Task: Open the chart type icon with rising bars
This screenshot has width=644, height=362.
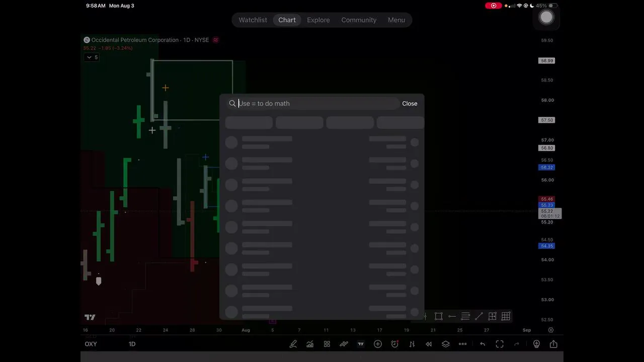Action: (x=310, y=344)
